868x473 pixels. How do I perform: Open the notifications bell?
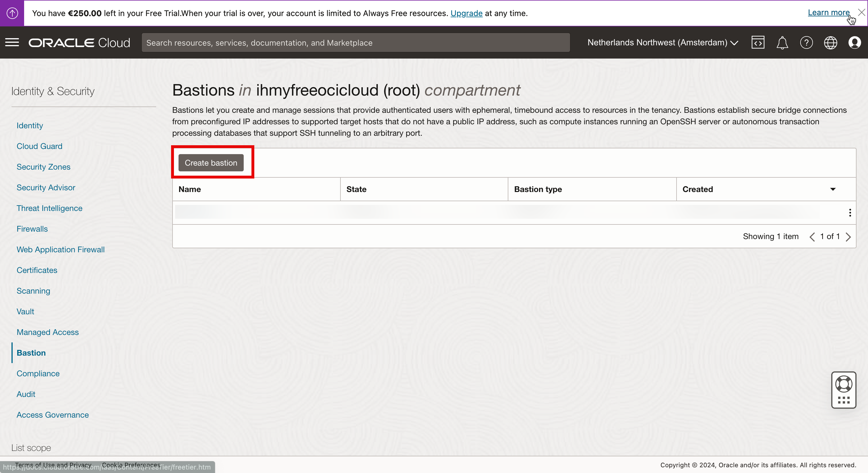[782, 43]
